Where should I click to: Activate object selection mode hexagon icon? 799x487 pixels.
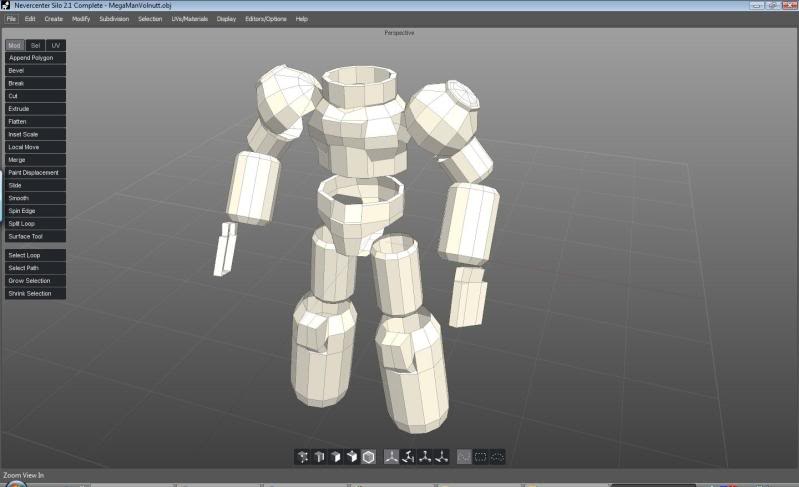[x=368, y=457]
